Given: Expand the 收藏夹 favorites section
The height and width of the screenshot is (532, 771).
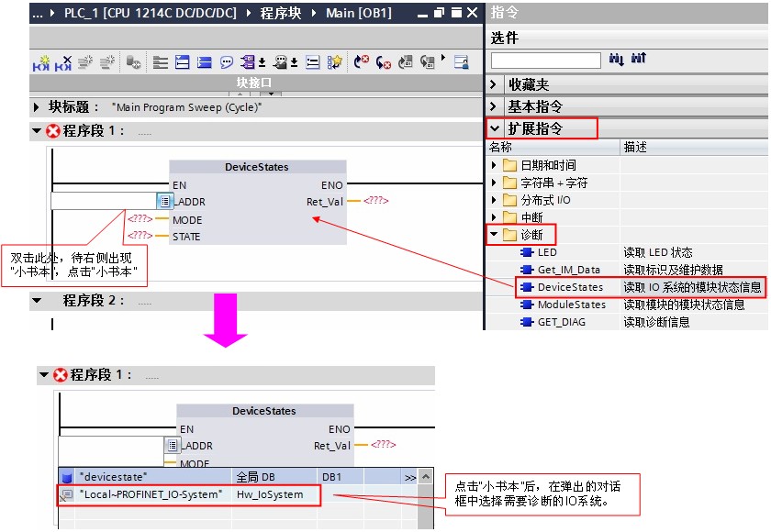Looking at the screenshot, I should [494, 84].
